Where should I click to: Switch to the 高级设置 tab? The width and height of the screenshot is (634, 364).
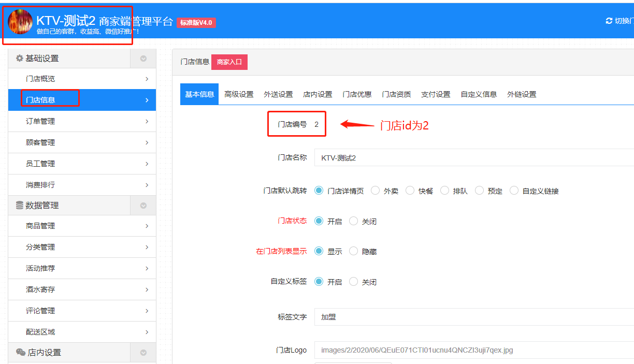point(239,94)
